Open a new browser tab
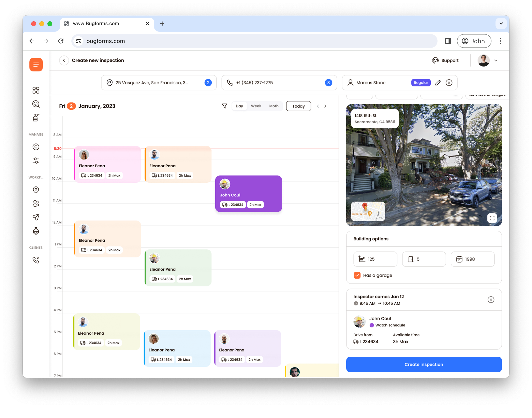 pyautogui.click(x=162, y=24)
